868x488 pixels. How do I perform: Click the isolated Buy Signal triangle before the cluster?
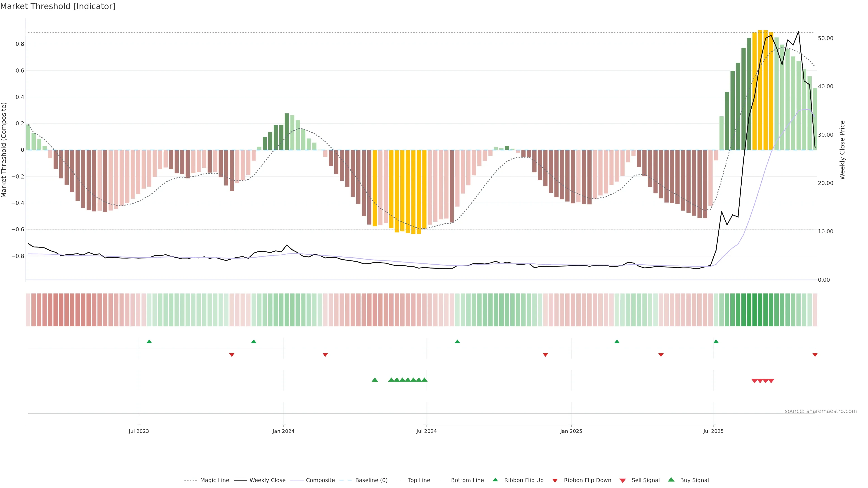point(375,380)
